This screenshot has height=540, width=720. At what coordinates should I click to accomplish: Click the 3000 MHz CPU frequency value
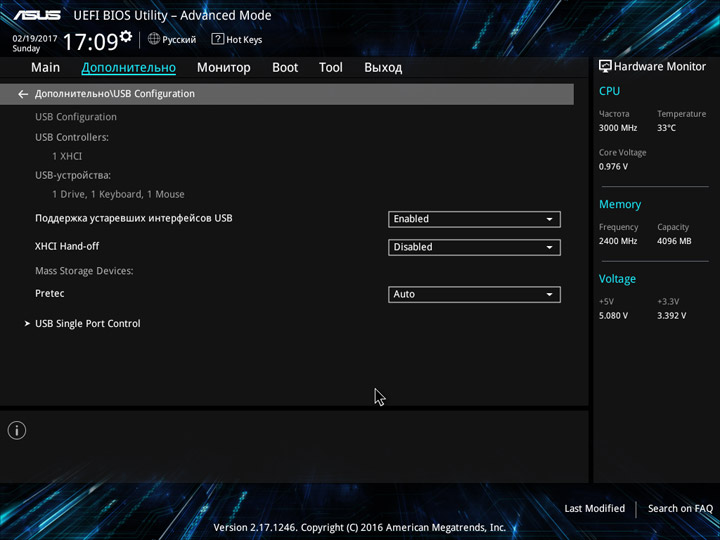click(x=618, y=128)
